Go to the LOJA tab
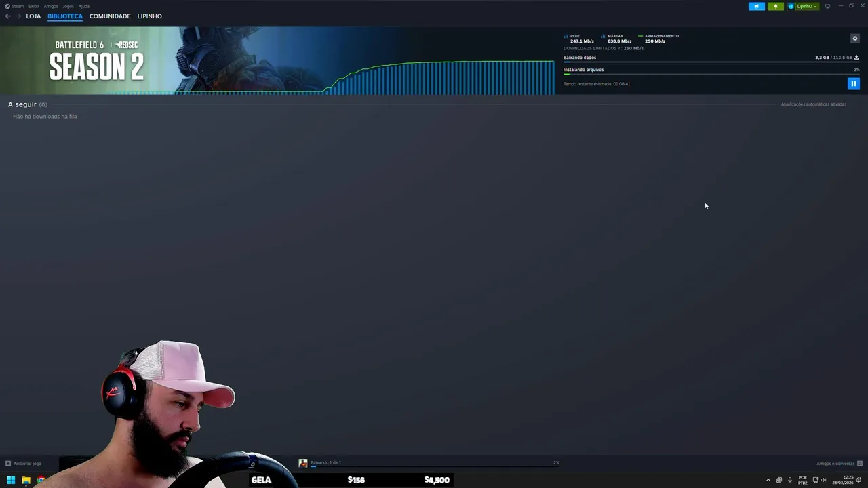 (x=33, y=16)
